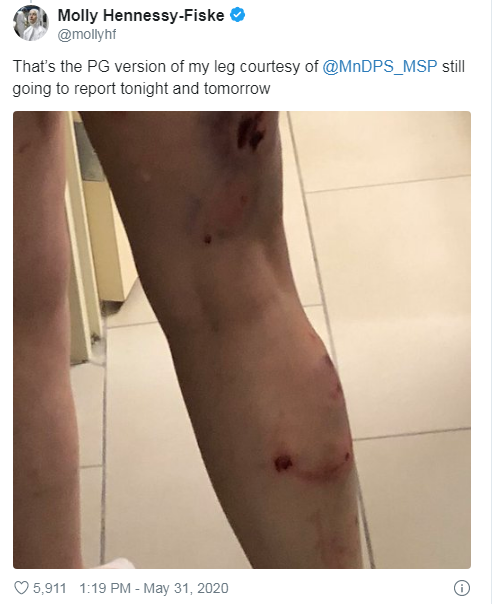Visit the @mollyhf handle

[x=87, y=35]
